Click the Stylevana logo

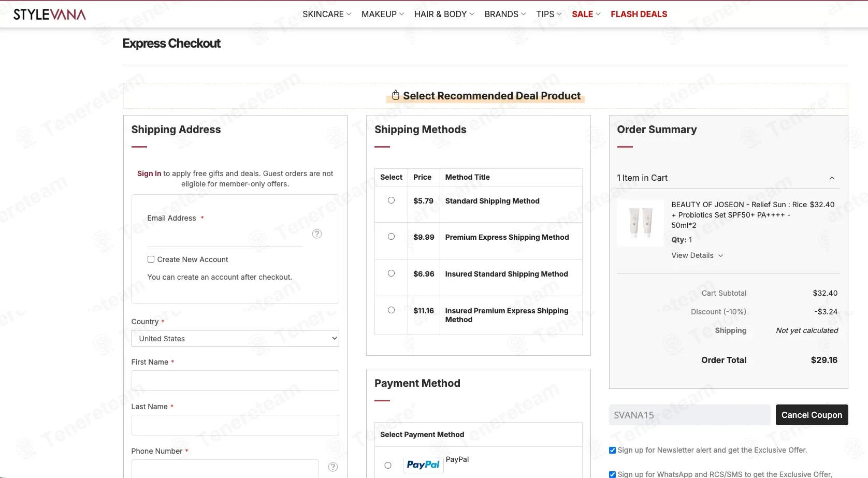(50, 15)
